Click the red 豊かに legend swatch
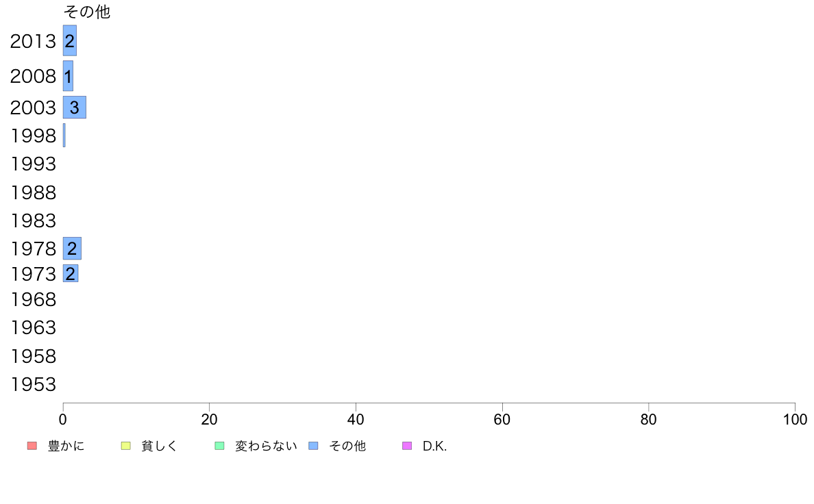 32,446
